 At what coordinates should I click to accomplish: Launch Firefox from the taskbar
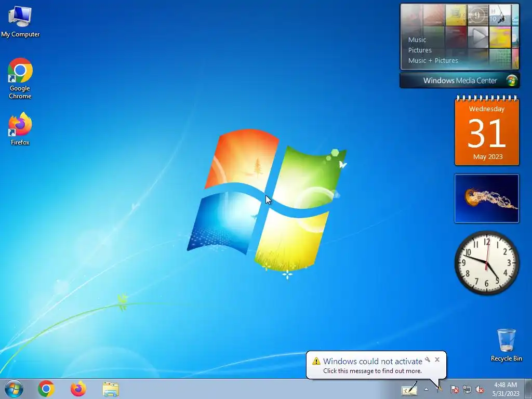78,389
